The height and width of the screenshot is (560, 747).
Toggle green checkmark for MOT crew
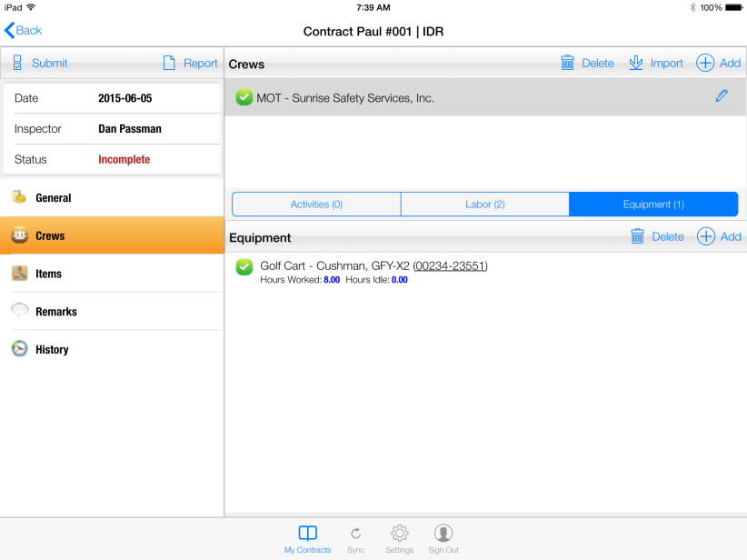pyautogui.click(x=244, y=97)
